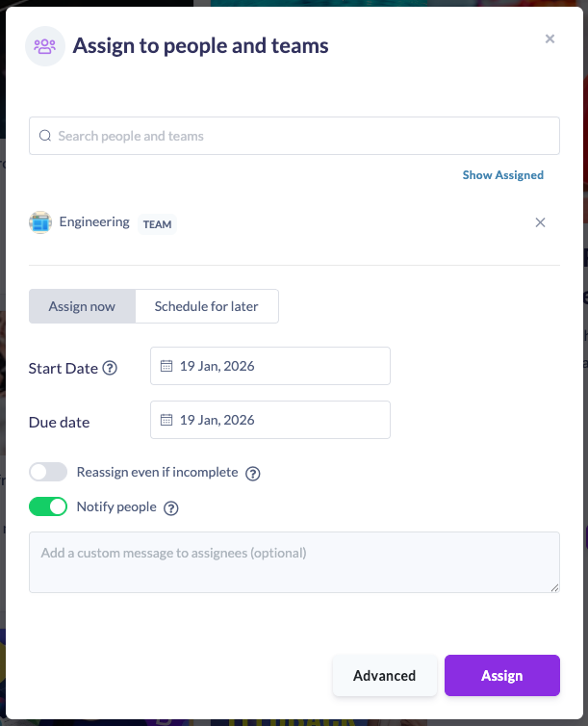The image size is (588, 726).
Task: Click the Show Assigned link
Action: [502, 175]
